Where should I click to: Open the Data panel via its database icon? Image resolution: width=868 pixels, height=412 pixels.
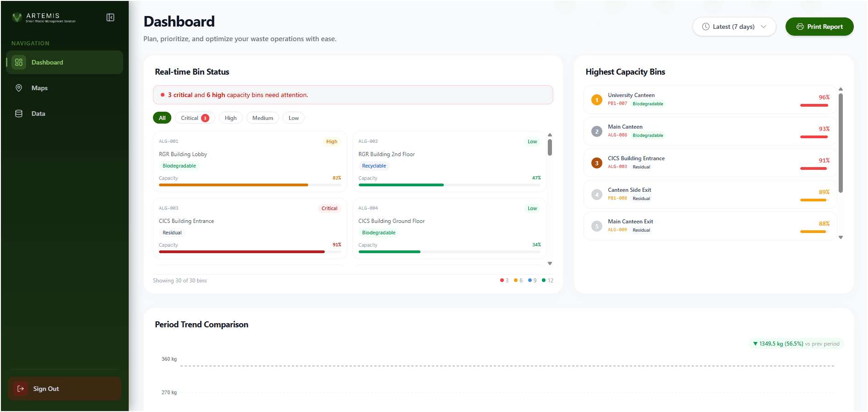click(19, 113)
